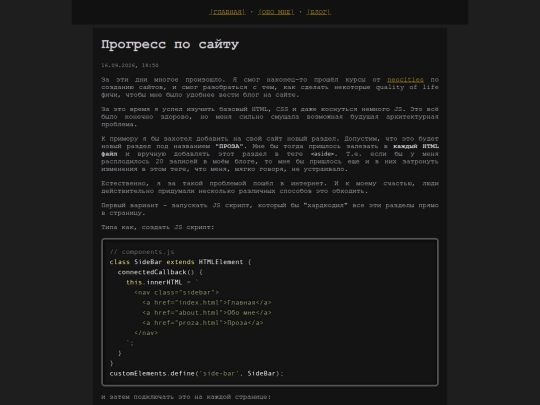Click the code line with href="index.html"
This screenshot has height=405, width=540.
(x=207, y=303)
